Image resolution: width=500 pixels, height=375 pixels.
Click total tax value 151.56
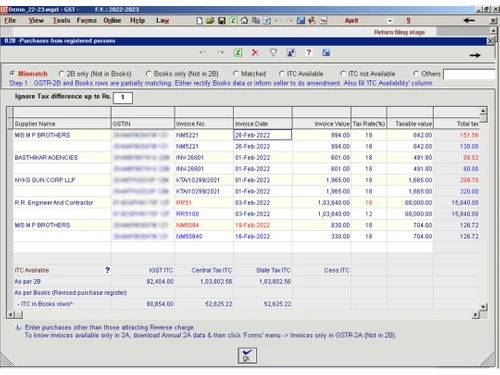[x=469, y=135]
